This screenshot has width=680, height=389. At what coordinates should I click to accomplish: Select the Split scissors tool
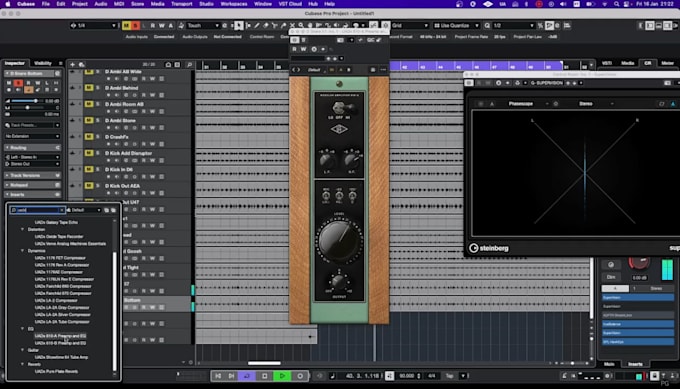[x=274, y=26]
